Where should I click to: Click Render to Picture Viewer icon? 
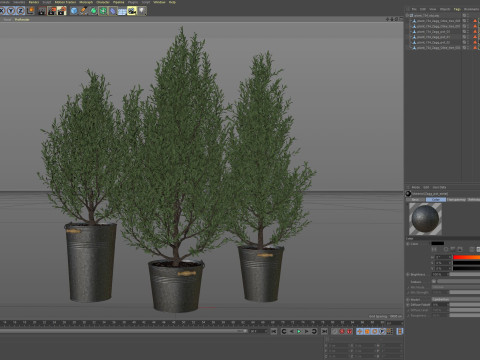click(x=52, y=11)
